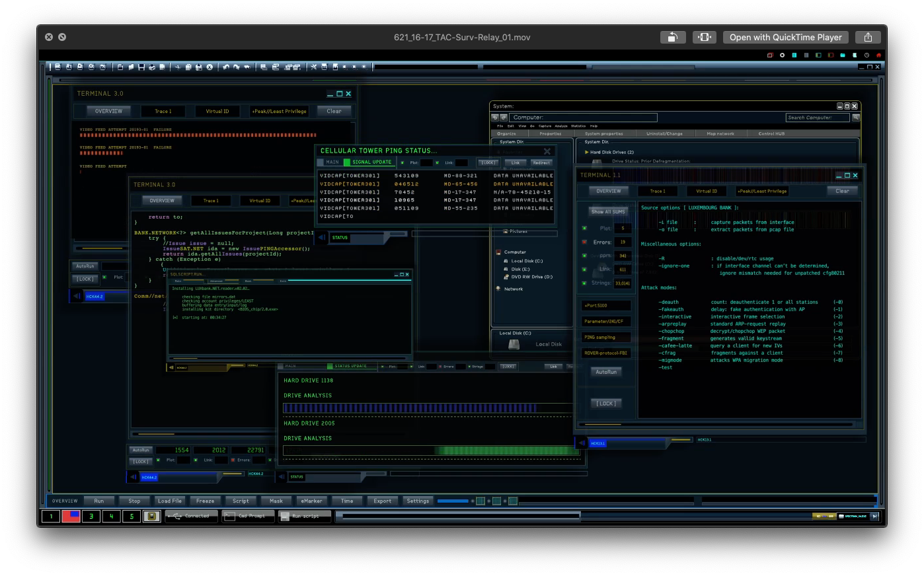
Task: Click the QuickLook trim video icon
Action: (705, 38)
